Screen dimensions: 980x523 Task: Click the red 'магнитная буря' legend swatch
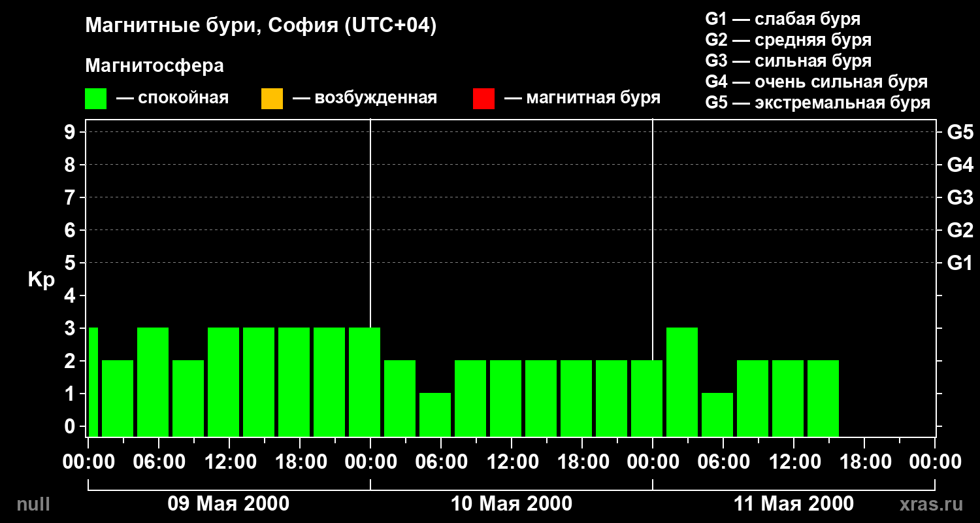click(483, 99)
